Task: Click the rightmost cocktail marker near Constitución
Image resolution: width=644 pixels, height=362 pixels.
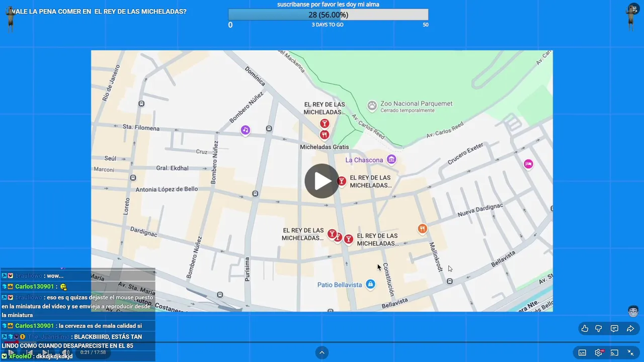Action: click(348, 239)
